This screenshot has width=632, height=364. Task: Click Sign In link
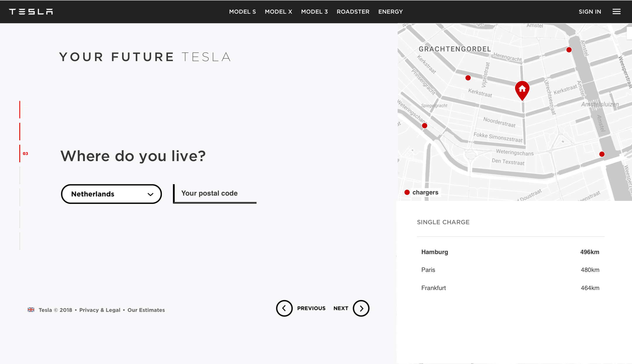(590, 12)
